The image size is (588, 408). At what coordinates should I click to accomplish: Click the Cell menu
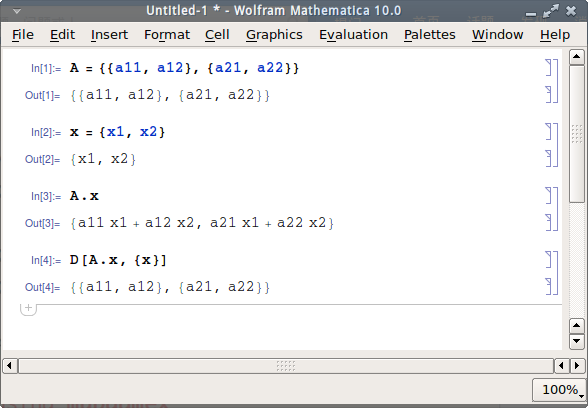(x=217, y=34)
